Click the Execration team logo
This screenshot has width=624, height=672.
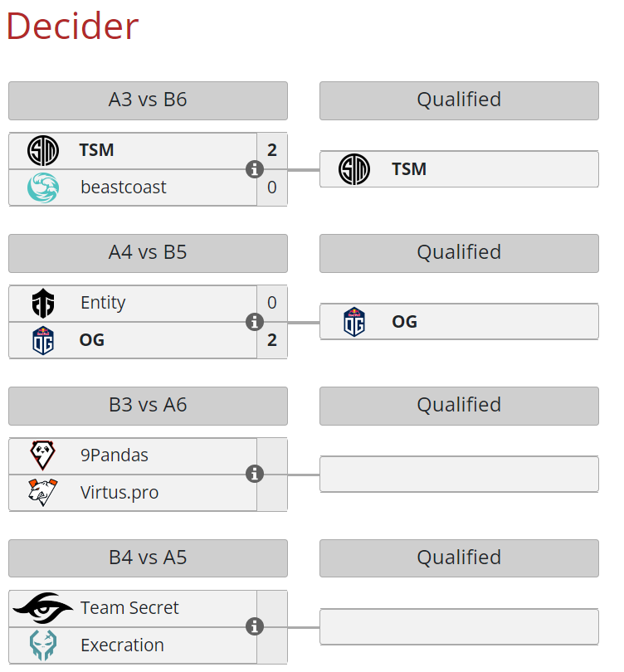43,645
